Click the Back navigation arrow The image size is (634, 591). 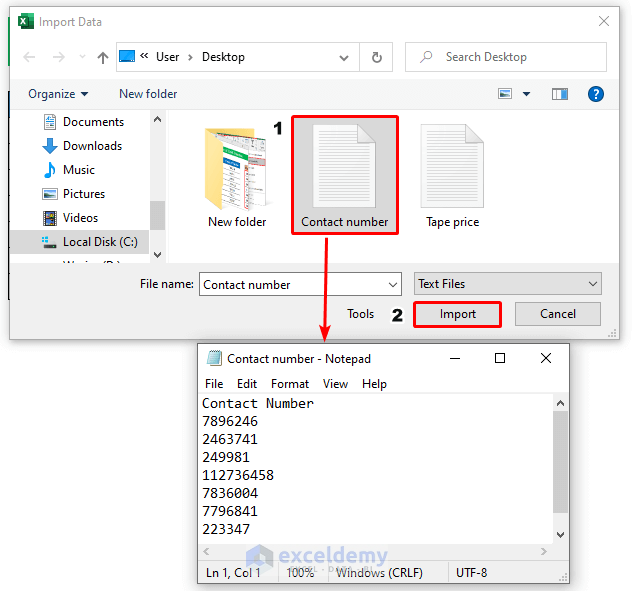[29, 57]
